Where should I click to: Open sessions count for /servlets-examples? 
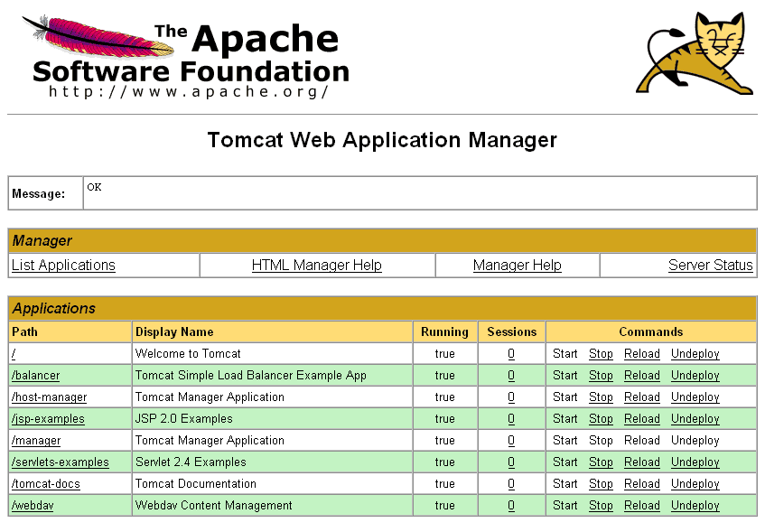pos(511,462)
